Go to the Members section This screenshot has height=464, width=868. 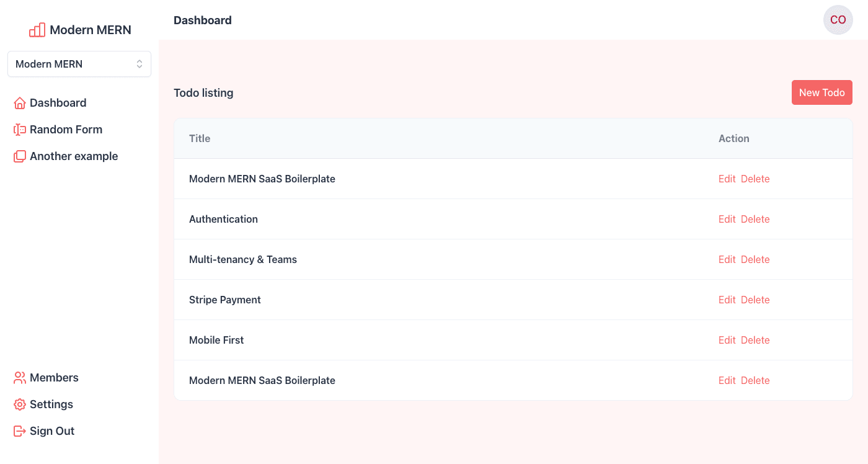(54, 377)
